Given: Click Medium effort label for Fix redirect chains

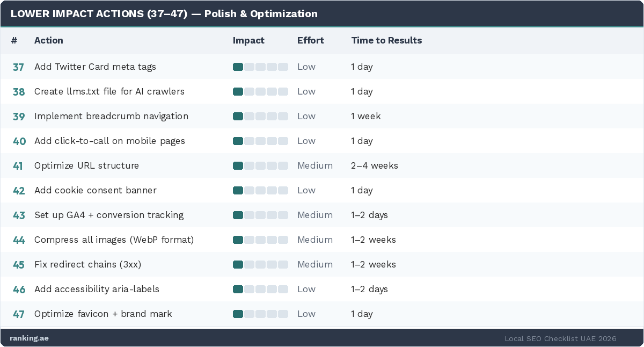Looking at the screenshot, I should point(314,265).
